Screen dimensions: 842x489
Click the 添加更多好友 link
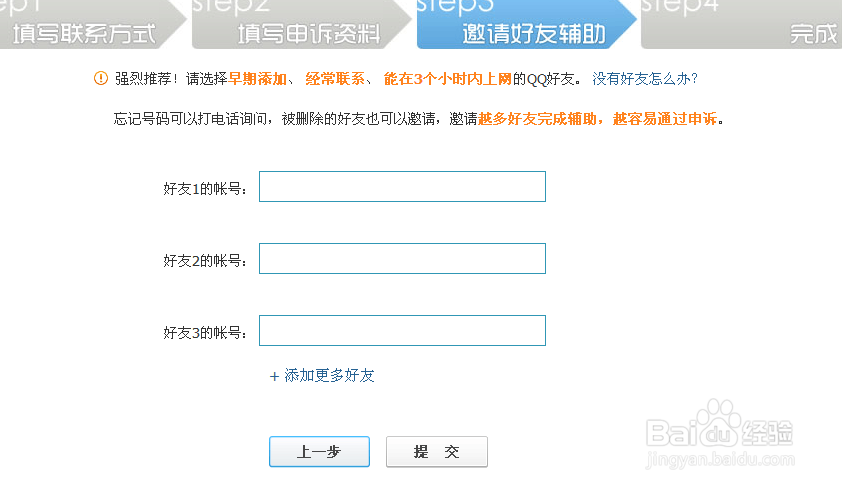tap(329, 376)
